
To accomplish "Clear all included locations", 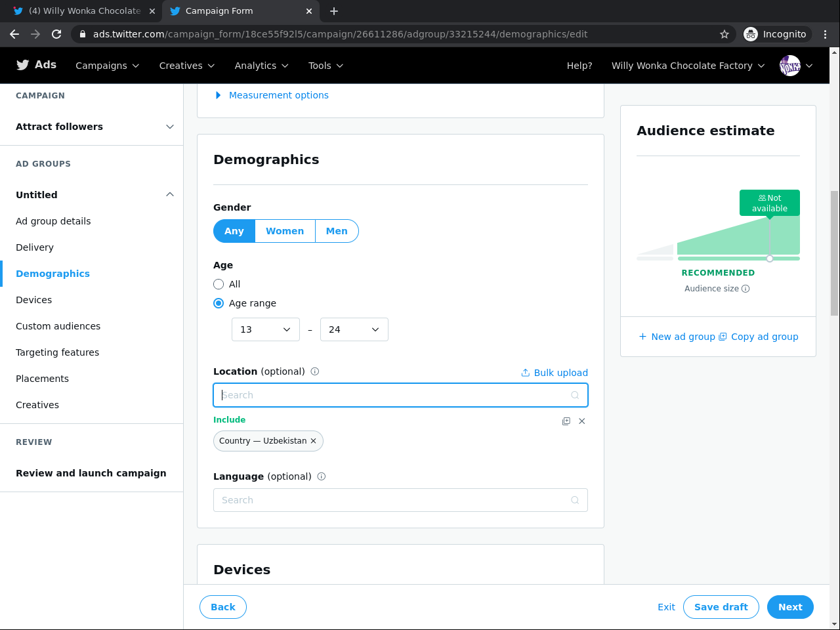I will tap(582, 421).
